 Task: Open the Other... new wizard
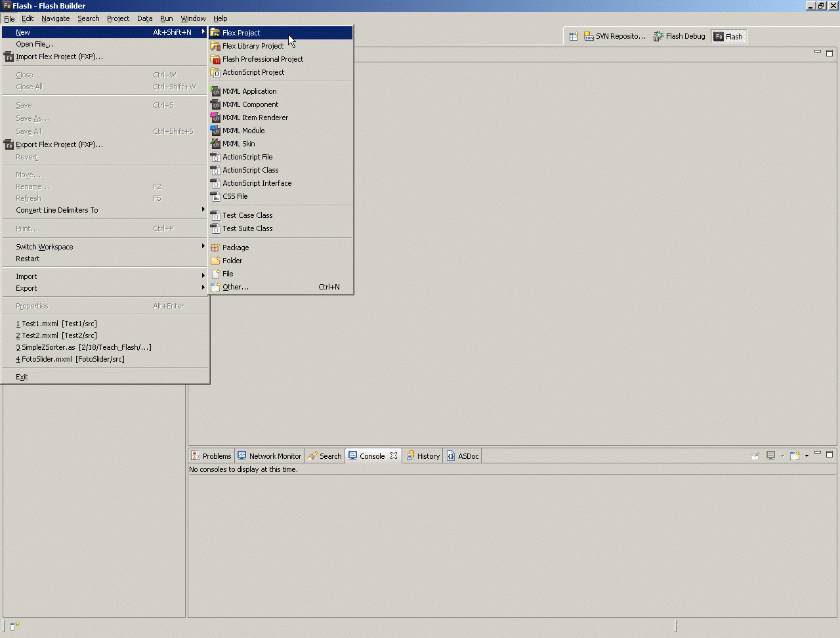coord(281,287)
